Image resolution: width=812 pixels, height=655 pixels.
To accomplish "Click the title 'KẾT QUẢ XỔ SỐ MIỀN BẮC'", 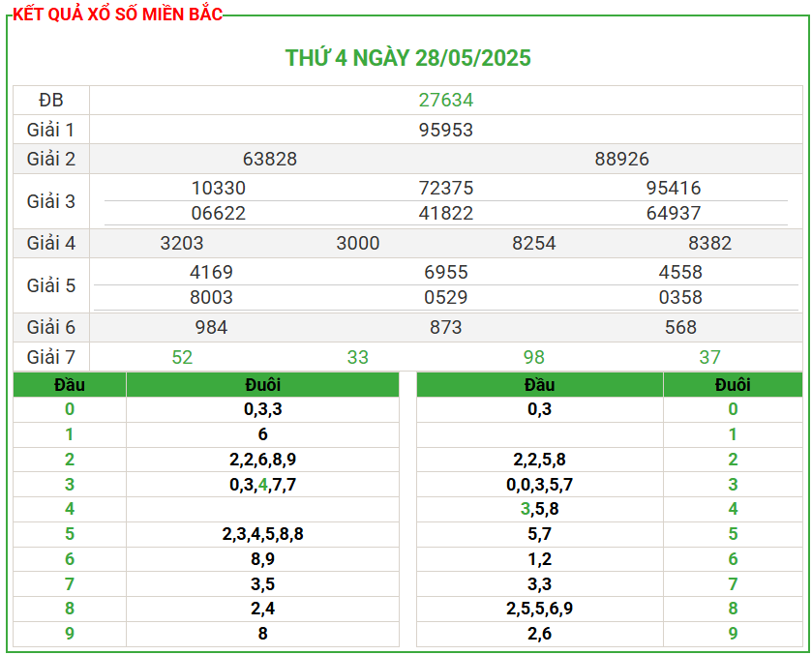I will click(117, 14).
